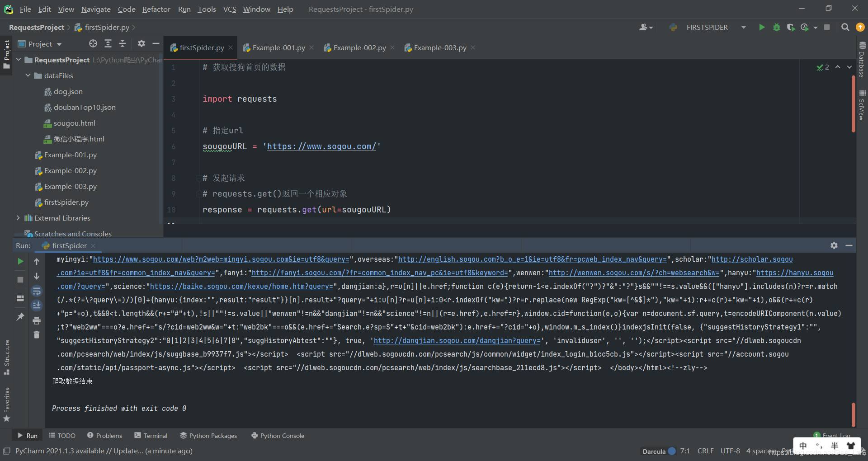Open Project panel settings gear
Image resolution: width=868 pixels, height=461 pixels.
coord(142,43)
